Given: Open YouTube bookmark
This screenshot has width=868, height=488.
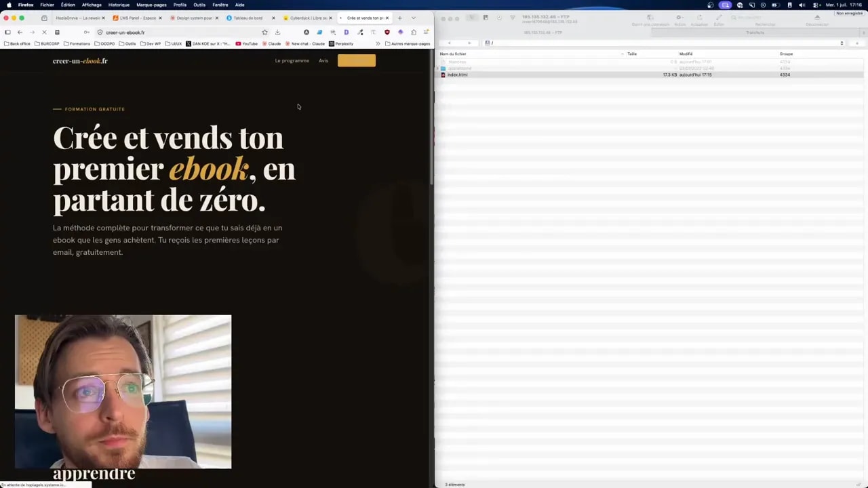Looking at the screenshot, I should pyautogui.click(x=247, y=43).
